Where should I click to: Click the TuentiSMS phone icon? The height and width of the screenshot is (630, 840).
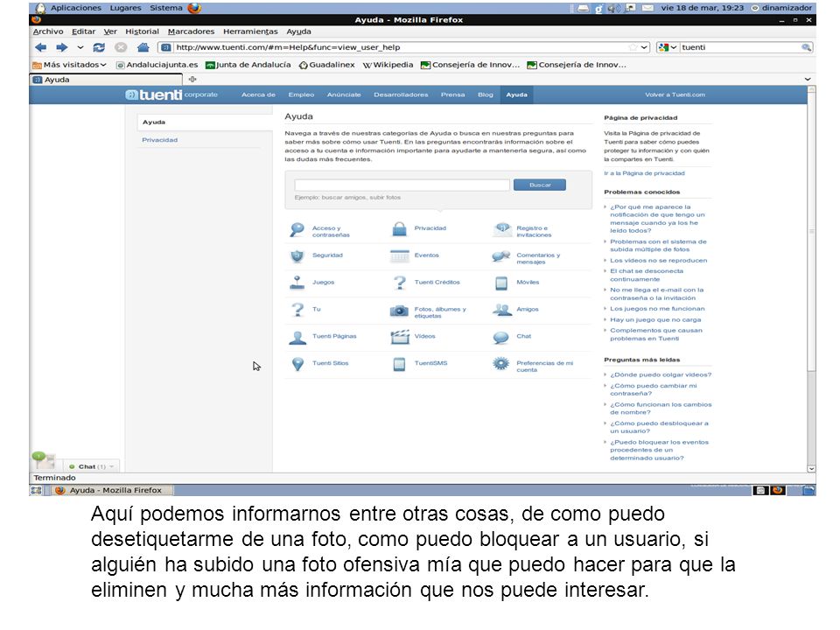pyautogui.click(x=399, y=364)
